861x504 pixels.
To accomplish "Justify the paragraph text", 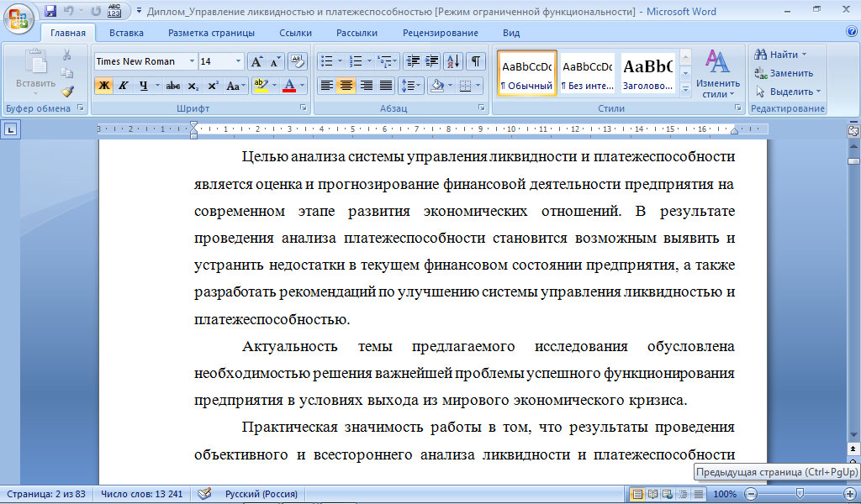I will pos(386,86).
